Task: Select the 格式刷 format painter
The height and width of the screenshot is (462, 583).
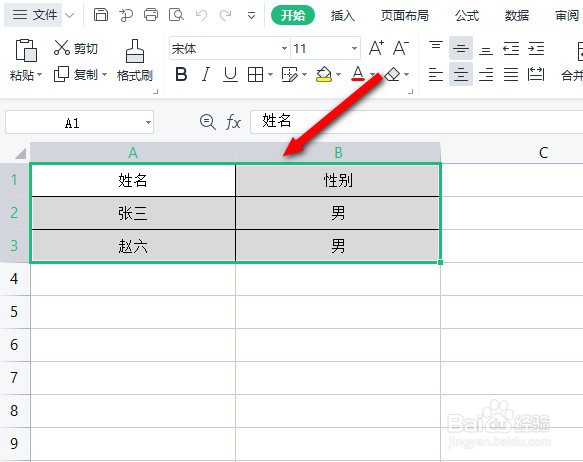Action: 135,60
